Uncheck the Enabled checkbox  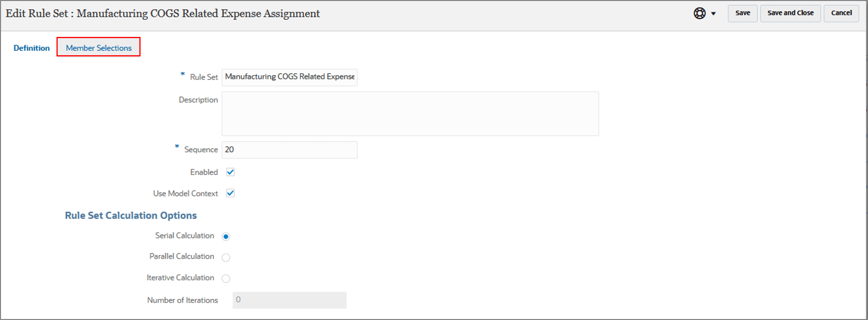tap(230, 172)
